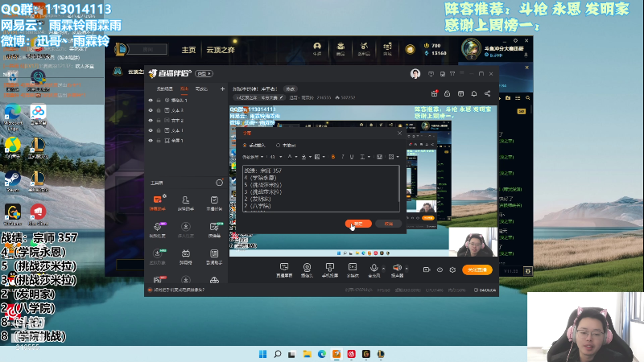Image resolution: width=644 pixels, height=362 pixels.
Task: Hide the first layer via its eye icon
Action: click(x=151, y=100)
